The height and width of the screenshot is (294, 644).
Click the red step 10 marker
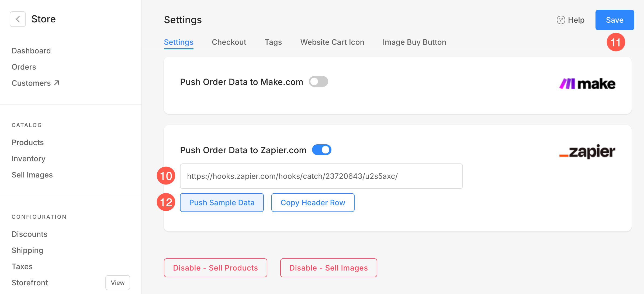point(166,176)
